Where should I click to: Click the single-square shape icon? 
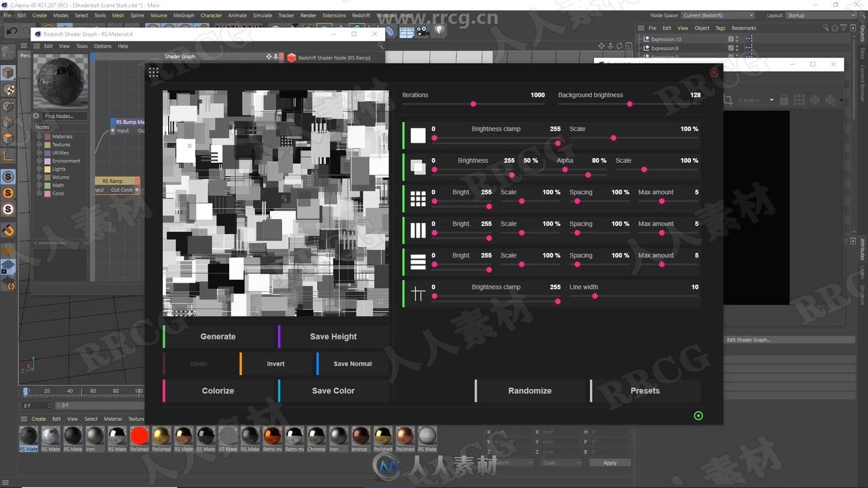(418, 136)
